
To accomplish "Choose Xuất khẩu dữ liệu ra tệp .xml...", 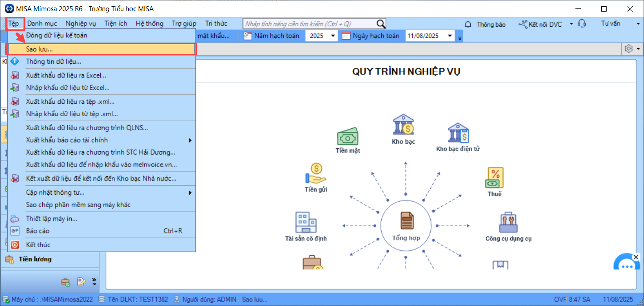I will pyautogui.click(x=102, y=102).
